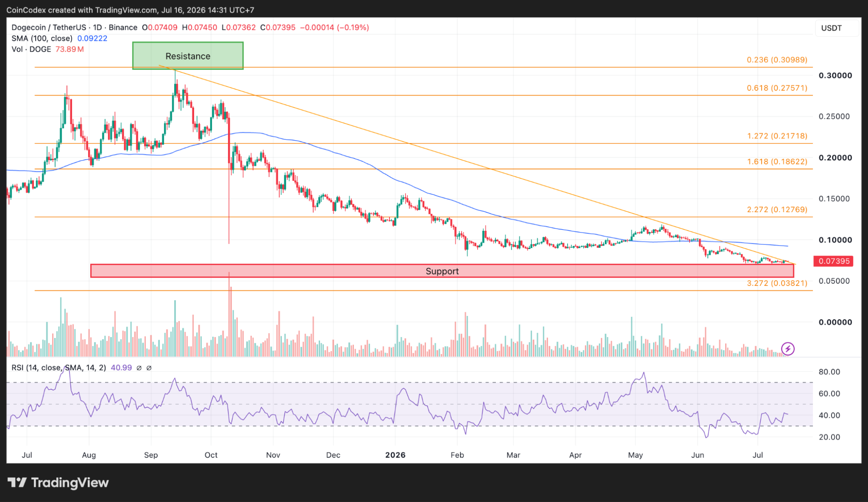
Task: Click Fib label 0.618 (0.27571)
Action: 777,88
